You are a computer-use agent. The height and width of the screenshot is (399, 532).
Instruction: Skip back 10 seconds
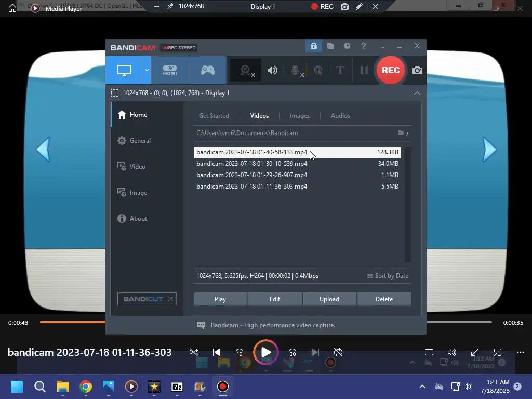[x=239, y=352]
